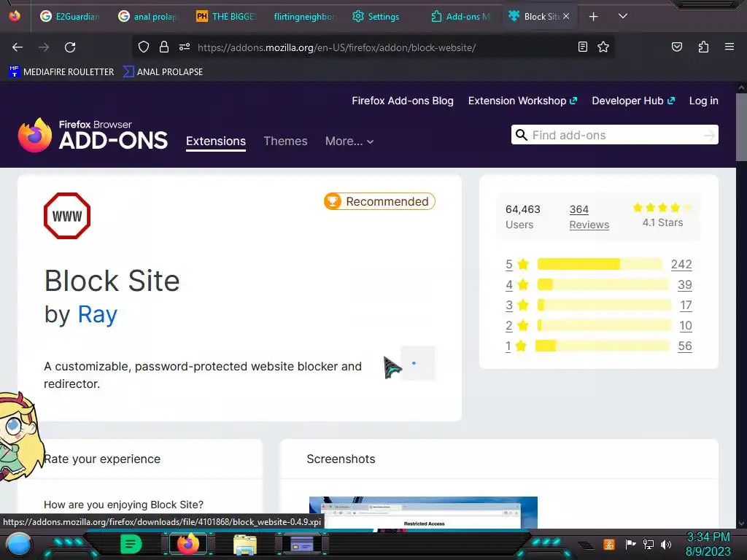Open the Start orb in taskbar
This screenshot has width=747, height=560.
tap(19, 544)
